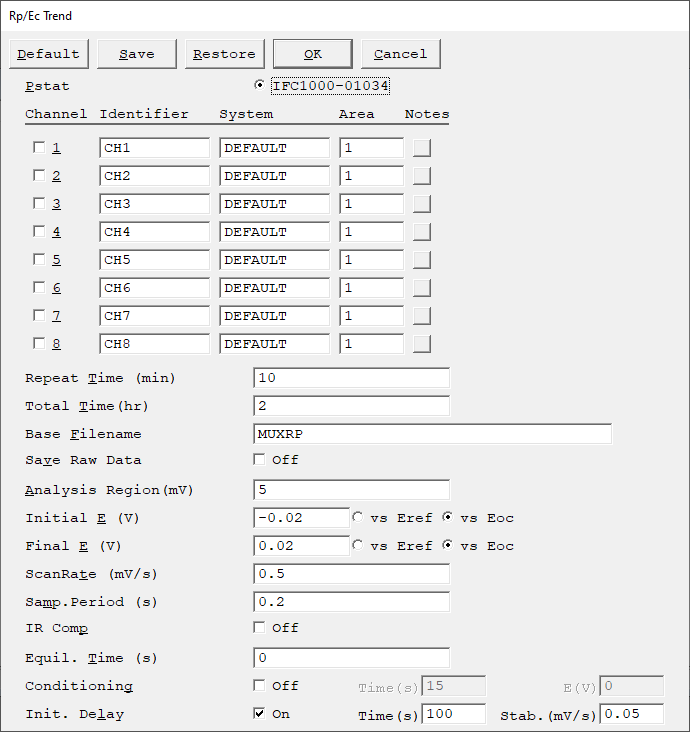
Task: Open the Notes button for channel 3
Action: pos(422,204)
